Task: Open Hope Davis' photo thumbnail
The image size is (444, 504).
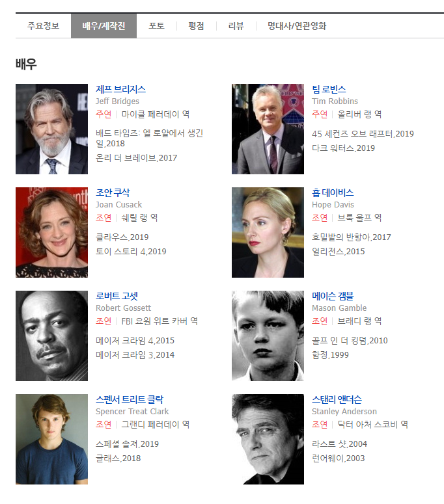Action: 268,232
